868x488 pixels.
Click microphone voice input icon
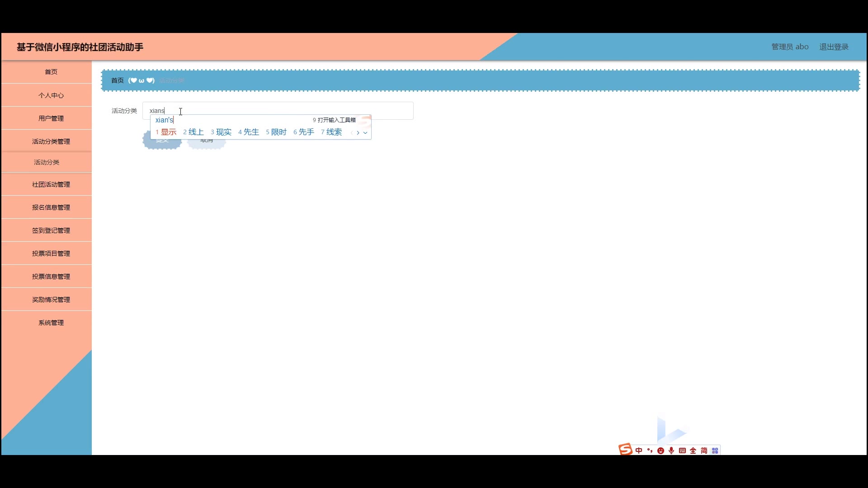point(671,450)
